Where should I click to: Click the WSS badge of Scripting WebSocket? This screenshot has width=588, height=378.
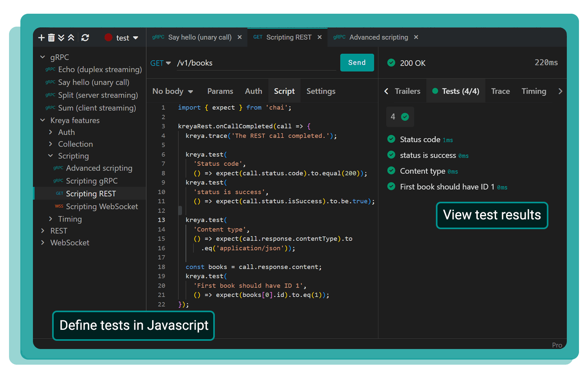(x=59, y=206)
